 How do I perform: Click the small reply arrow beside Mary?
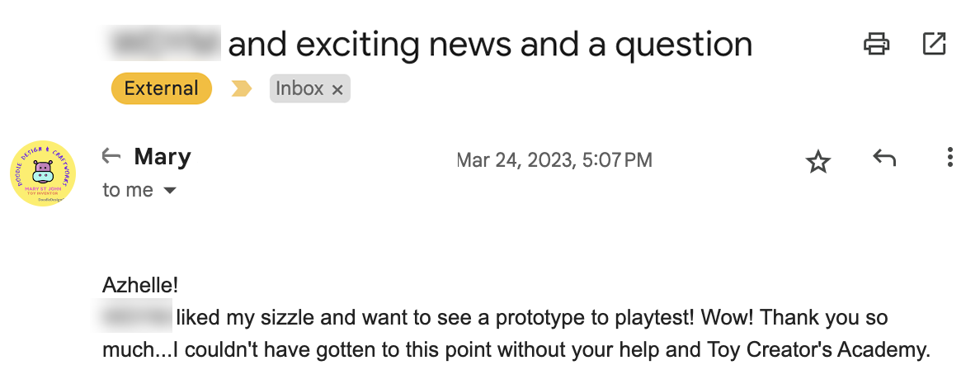point(111,156)
